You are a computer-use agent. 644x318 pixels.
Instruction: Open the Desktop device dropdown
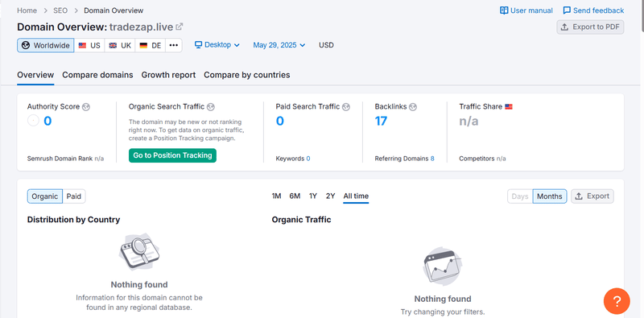217,45
